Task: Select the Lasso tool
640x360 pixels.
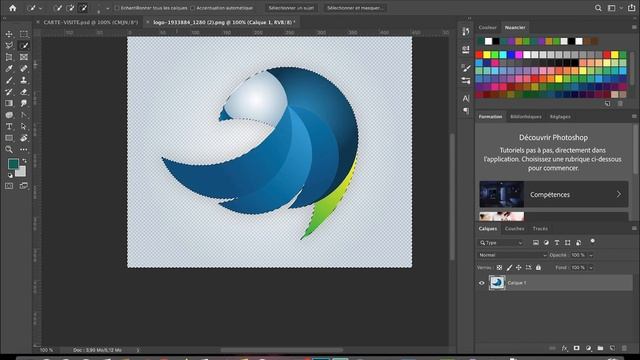Action: coord(9,46)
